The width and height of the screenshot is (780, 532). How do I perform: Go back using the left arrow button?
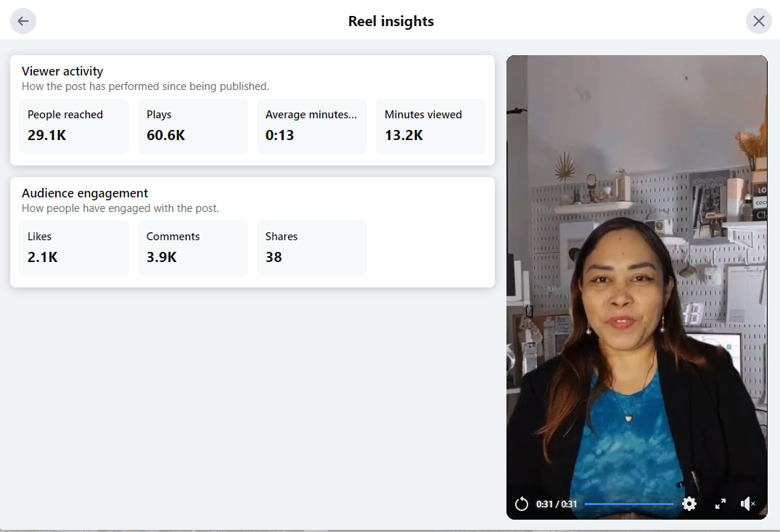(x=23, y=21)
